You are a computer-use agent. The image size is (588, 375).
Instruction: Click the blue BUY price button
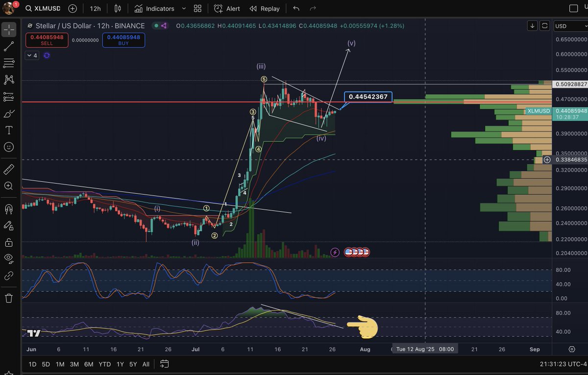click(x=123, y=40)
